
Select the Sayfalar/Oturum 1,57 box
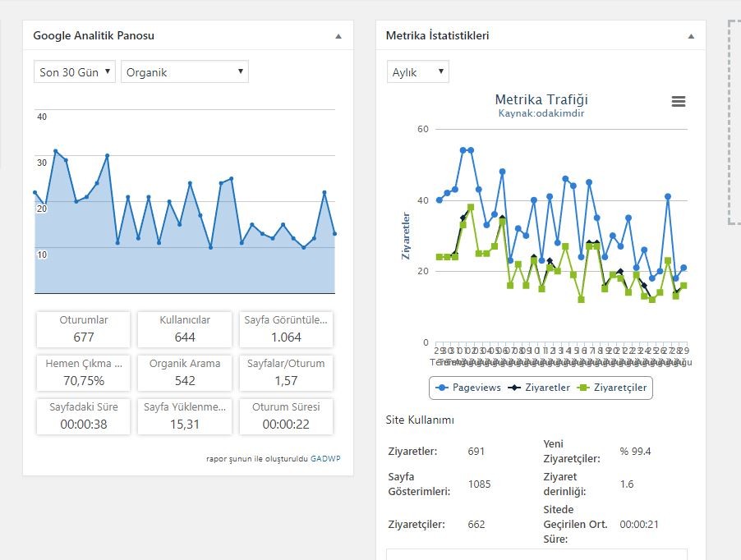(x=286, y=373)
